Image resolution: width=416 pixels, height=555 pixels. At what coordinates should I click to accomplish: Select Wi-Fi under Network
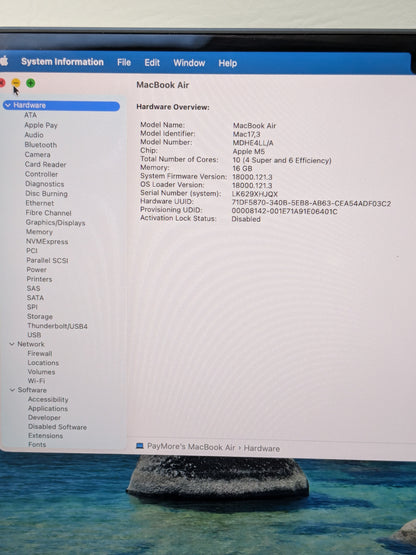(36, 381)
